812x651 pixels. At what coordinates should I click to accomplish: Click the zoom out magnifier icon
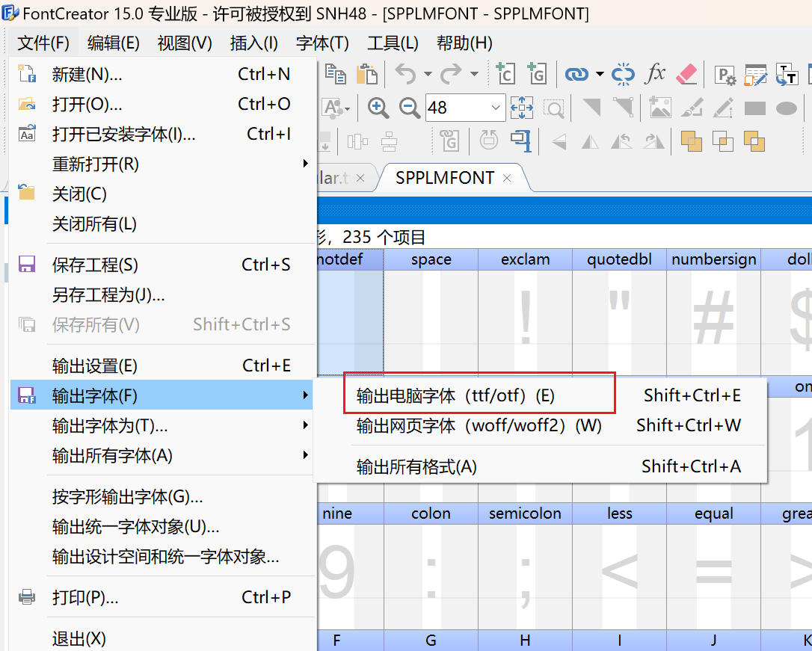pyautogui.click(x=409, y=108)
